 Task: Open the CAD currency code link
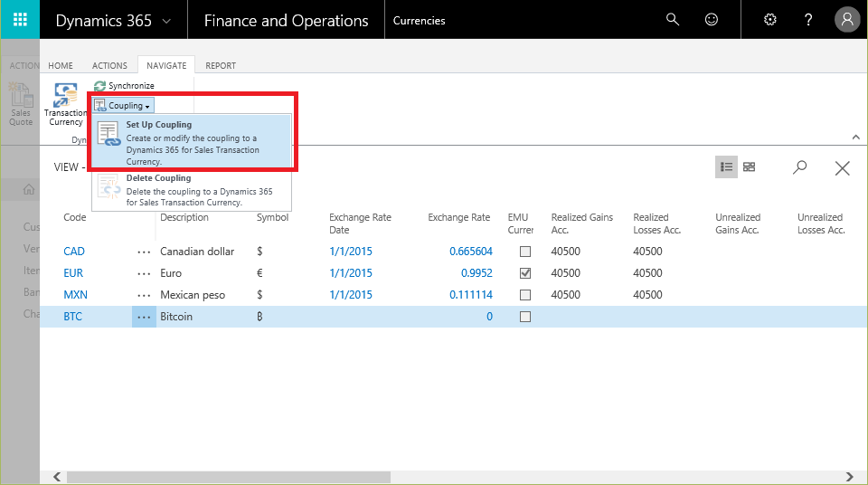[73, 252]
